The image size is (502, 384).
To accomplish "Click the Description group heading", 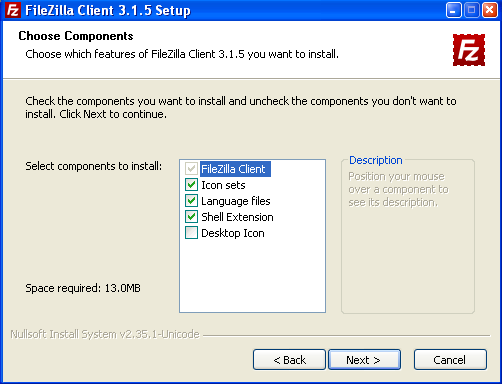I will [376, 160].
